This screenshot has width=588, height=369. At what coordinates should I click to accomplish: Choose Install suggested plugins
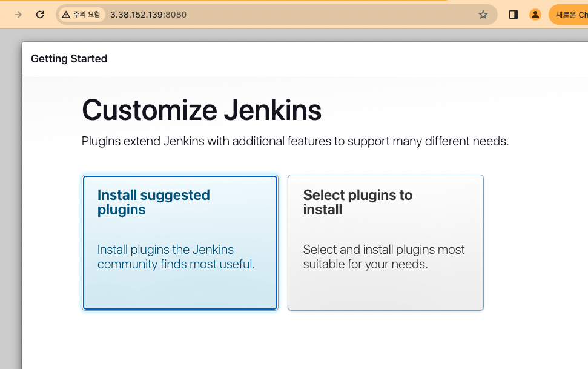(x=180, y=242)
